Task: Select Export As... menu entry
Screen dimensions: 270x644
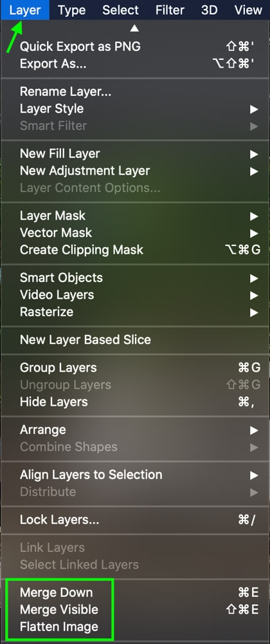Action: tap(135, 64)
